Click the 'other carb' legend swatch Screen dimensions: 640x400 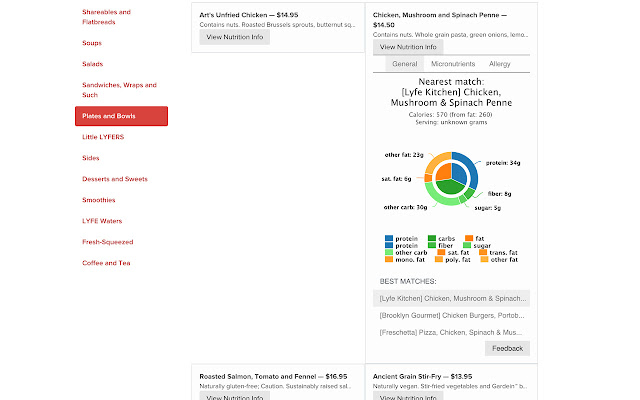pyautogui.click(x=389, y=252)
